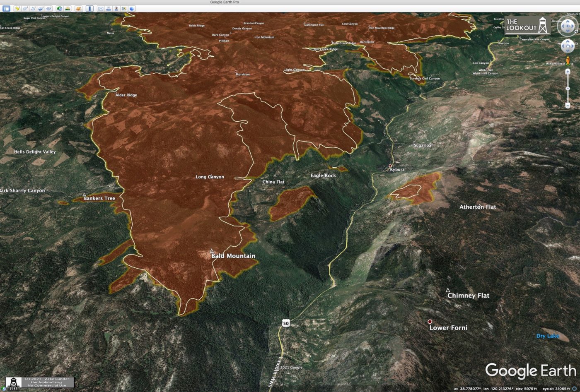580x392 pixels.
Task: Click the Twentyfive Mile Canyon label
Action: coord(534,39)
